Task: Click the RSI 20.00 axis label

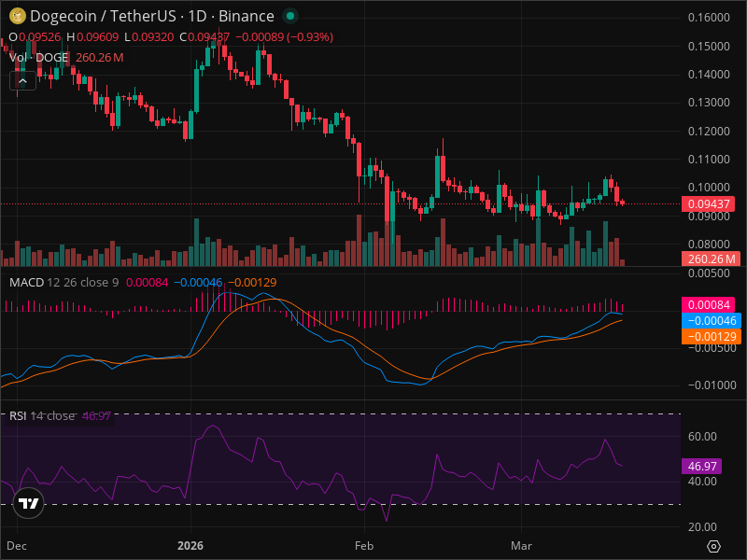Action: click(x=702, y=526)
